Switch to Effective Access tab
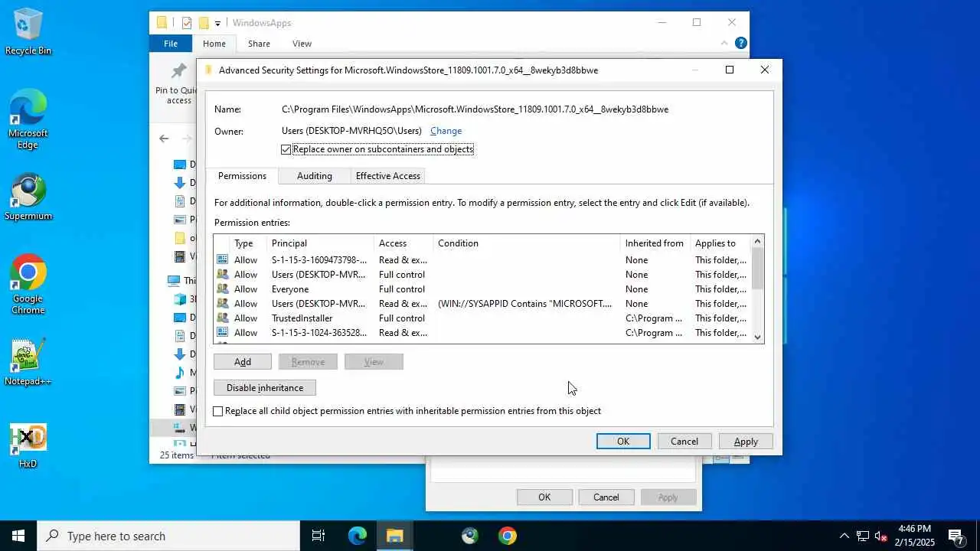The height and width of the screenshot is (551, 980). point(388,176)
